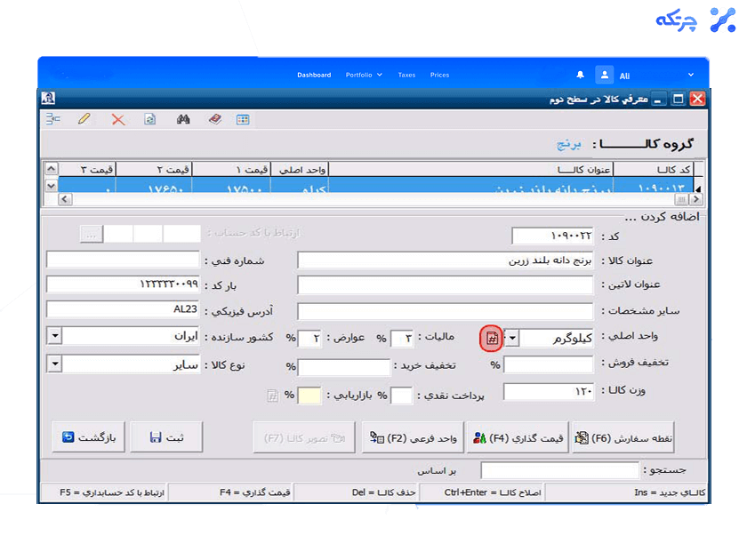Go to the Dashboard tab
The height and width of the screenshot is (560, 747).
[x=314, y=75]
